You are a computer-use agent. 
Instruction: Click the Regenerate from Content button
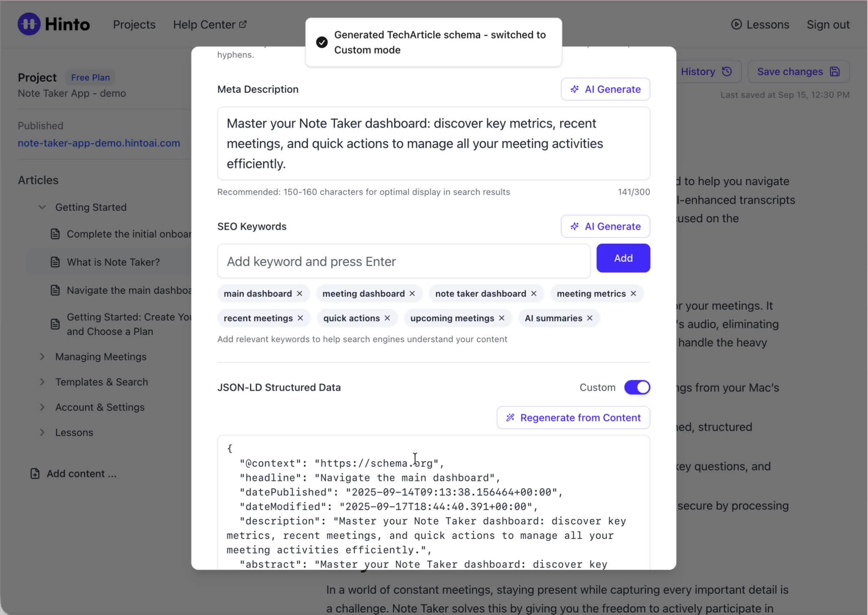point(573,418)
